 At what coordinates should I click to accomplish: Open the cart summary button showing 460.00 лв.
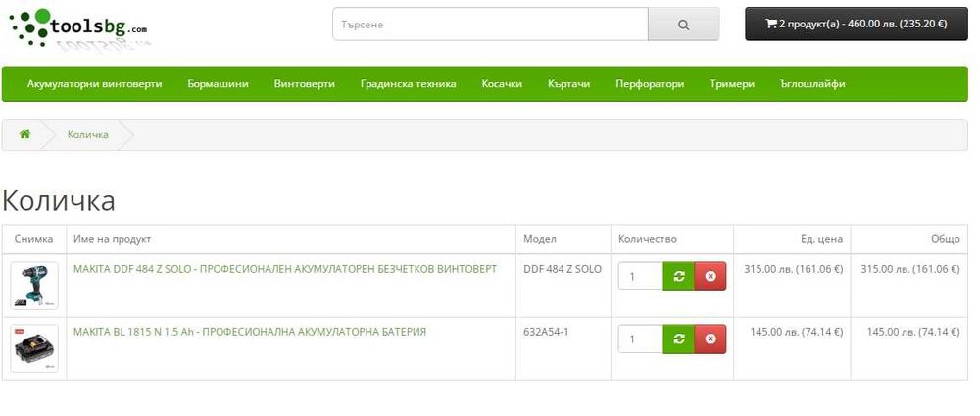click(857, 24)
